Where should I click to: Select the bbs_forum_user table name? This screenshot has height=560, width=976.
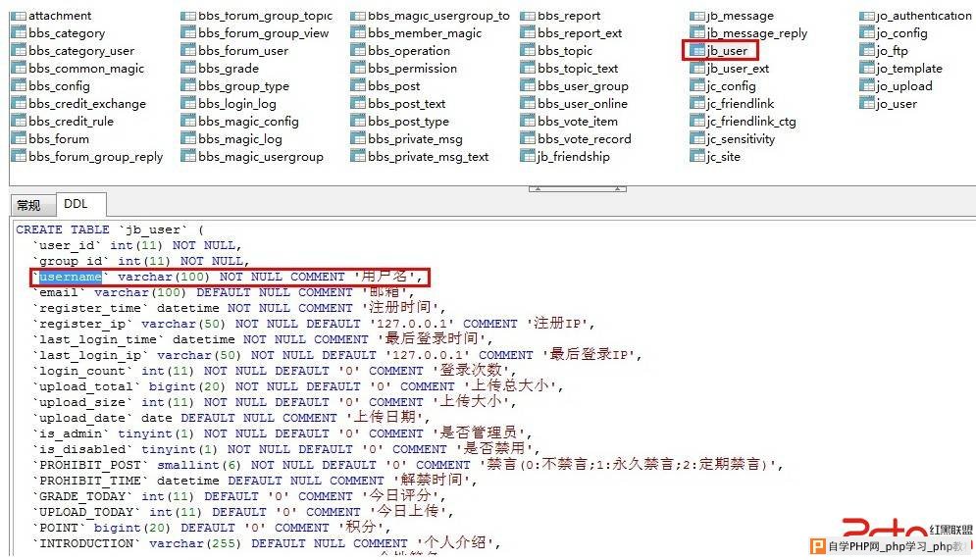click(x=243, y=51)
